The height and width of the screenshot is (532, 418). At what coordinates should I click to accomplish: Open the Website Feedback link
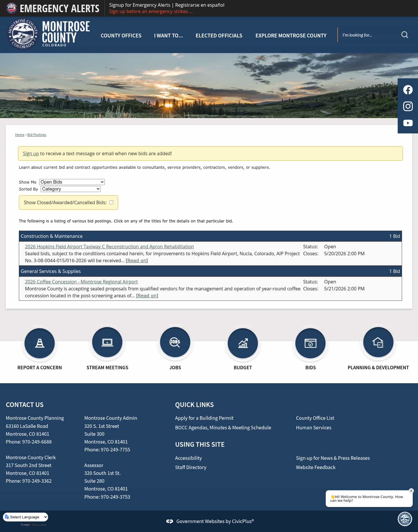(x=316, y=467)
